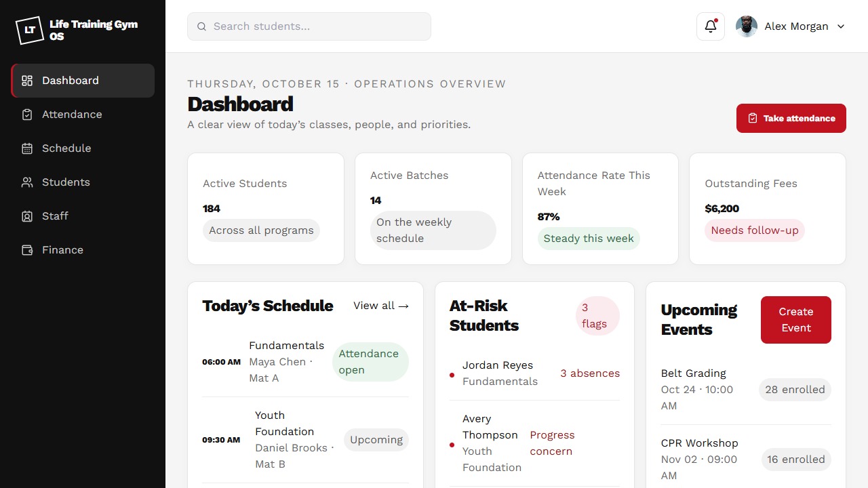Click the Attendance clipboard icon
Image resolution: width=868 pixels, height=488 pixels.
tap(27, 115)
